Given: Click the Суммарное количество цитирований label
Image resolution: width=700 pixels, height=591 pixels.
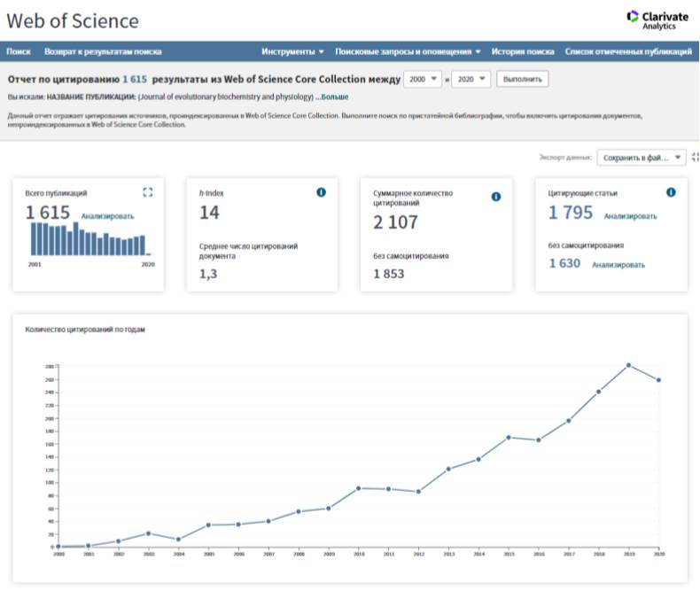Looking at the screenshot, I should pyautogui.click(x=413, y=198).
